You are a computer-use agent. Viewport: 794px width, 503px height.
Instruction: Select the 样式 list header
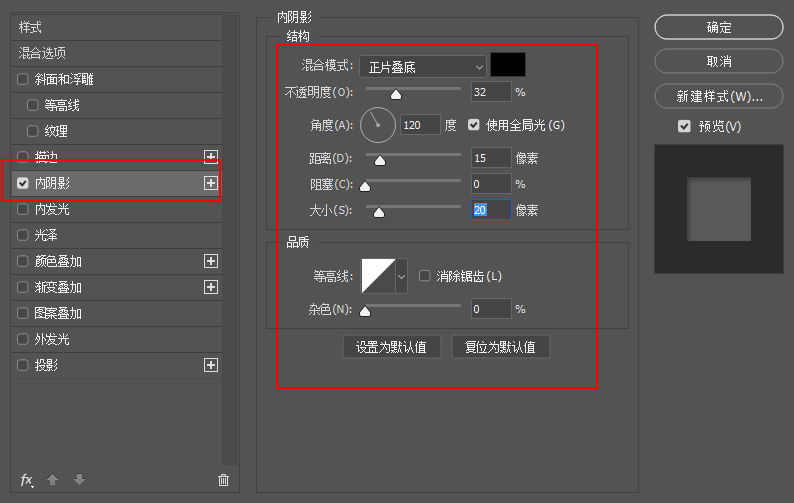[x=117, y=27]
